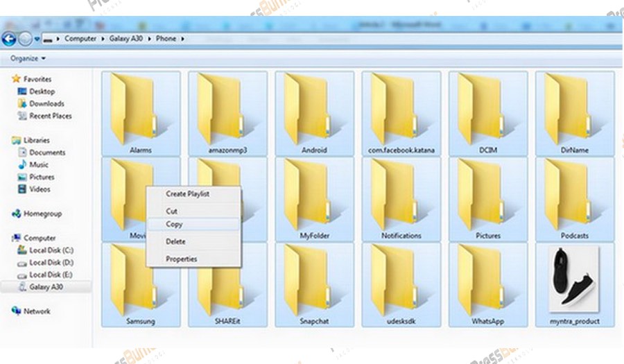Image resolution: width=624 pixels, height=364 pixels.
Task: Choose Copy from the context menu
Action: 175,224
